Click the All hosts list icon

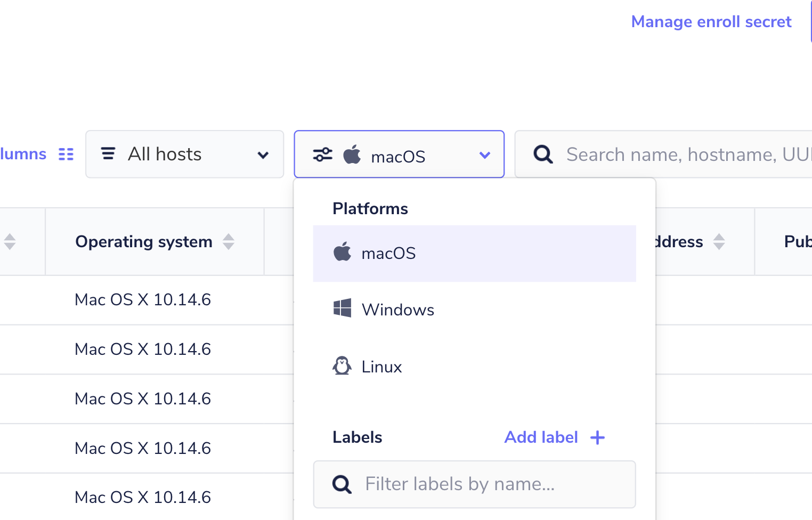click(x=108, y=154)
